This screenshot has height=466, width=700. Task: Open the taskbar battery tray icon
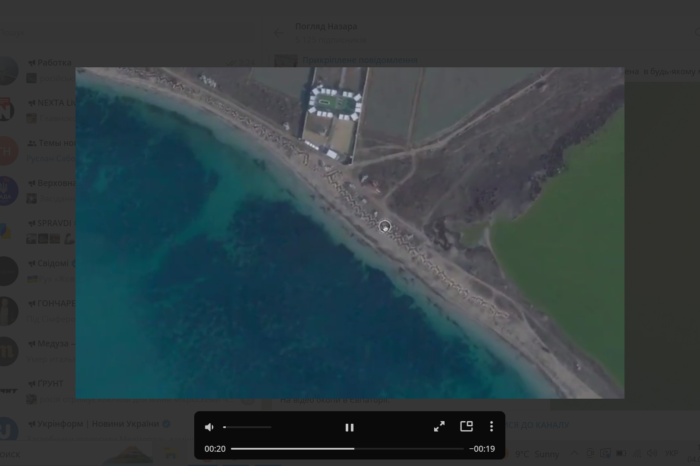[621, 454]
